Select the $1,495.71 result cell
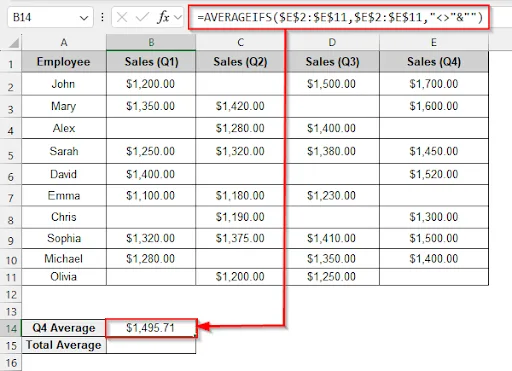512x371 pixels. tap(151, 328)
